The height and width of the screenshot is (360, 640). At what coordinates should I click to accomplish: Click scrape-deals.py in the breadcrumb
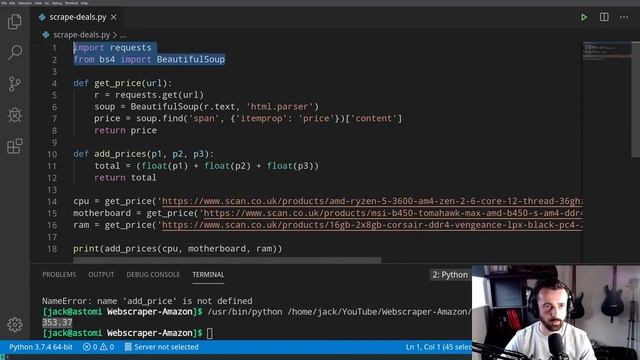click(x=82, y=35)
